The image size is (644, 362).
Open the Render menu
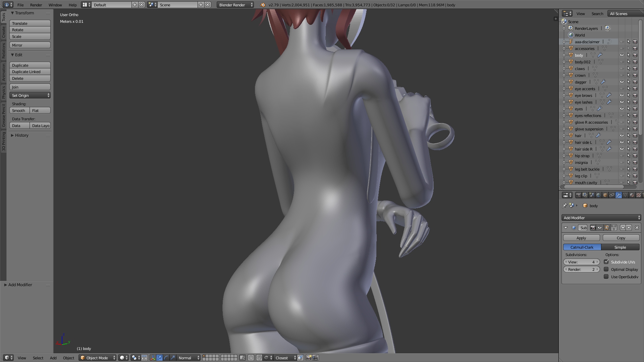(36, 5)
